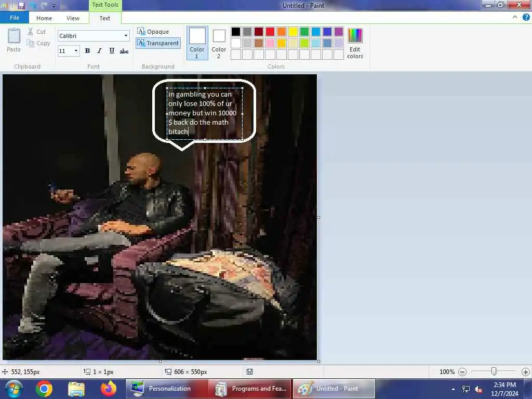Toggle underline text formatting
The image size is (532, 399).
112,51
